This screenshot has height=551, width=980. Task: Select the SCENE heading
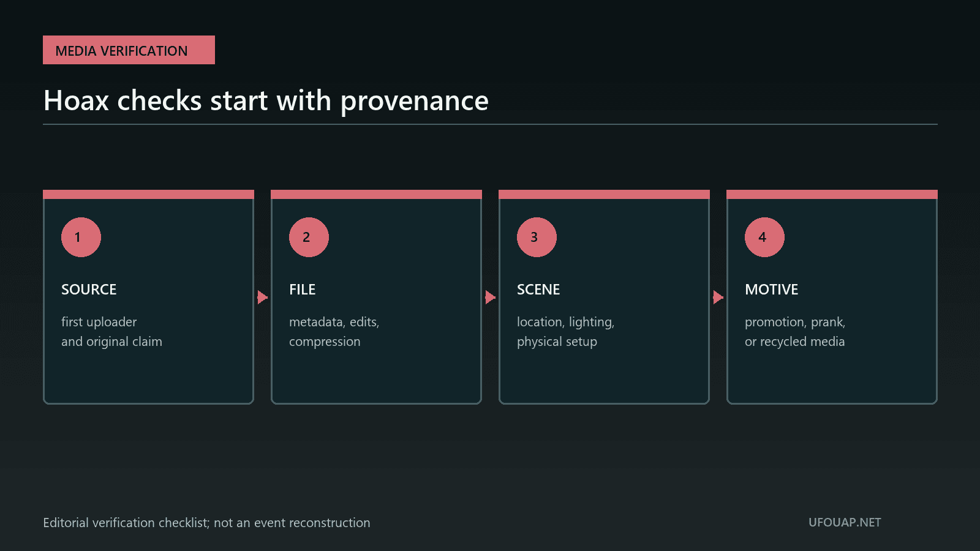pyautogui.click(x=538, y=290)
